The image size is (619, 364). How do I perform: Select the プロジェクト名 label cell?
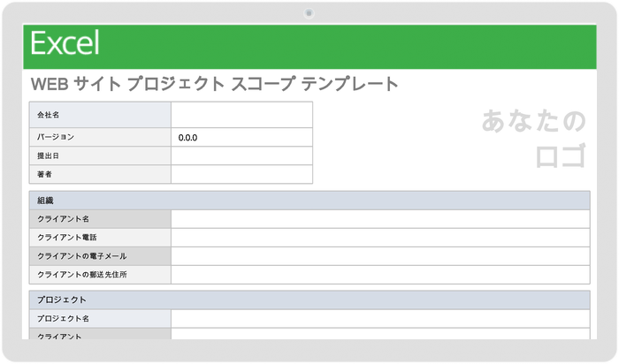100,318
